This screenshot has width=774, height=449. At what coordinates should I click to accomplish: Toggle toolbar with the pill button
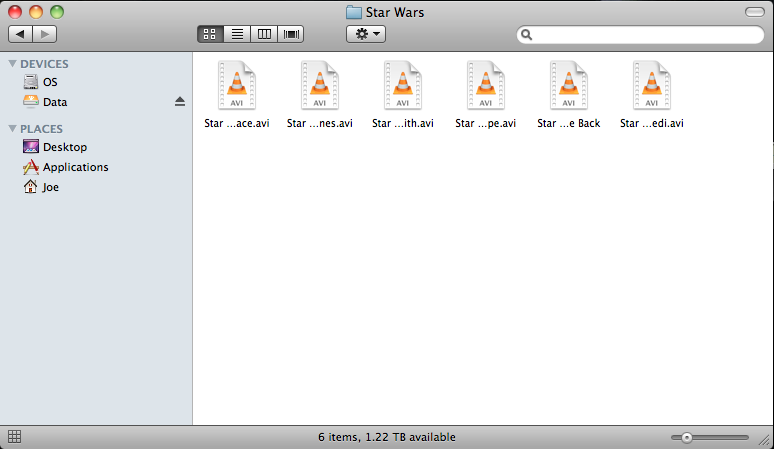pos(755,12)
